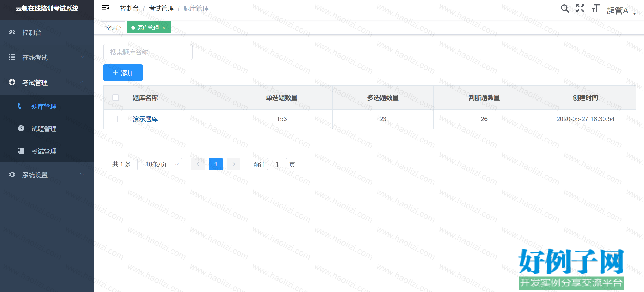Open the 10条/页 page size dropdown
The width and height of the screenshot is (644, 292).
160,164
